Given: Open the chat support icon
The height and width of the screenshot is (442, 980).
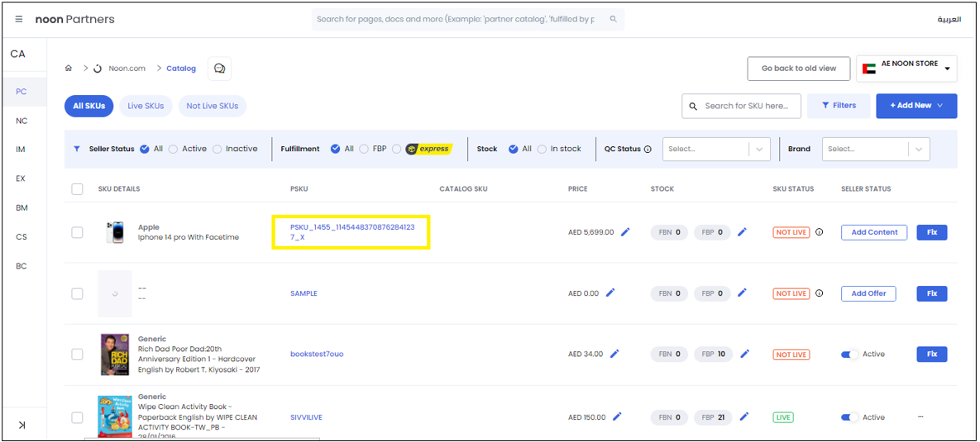Looking at the screenshot, I should coord(219,69).
